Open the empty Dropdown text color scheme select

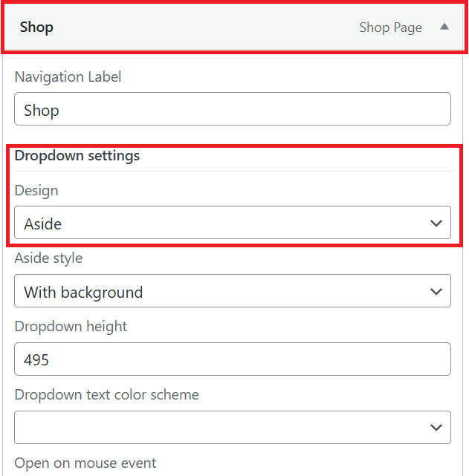pyautogui.click(x=233, y=428)
